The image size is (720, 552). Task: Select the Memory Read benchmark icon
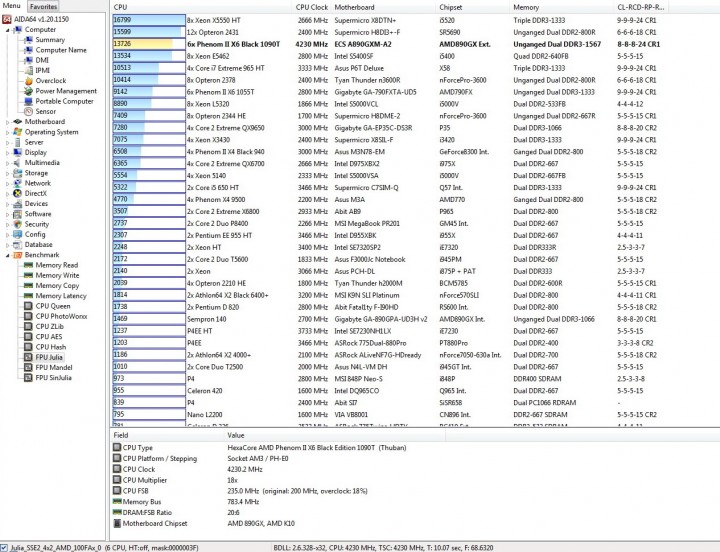(x=28, y=265)
